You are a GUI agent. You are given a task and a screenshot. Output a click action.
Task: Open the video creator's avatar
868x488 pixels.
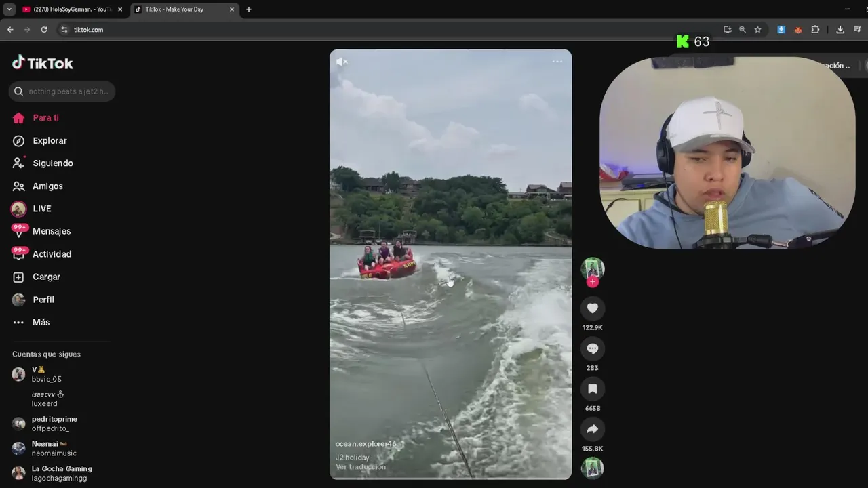(x=593, y=268)
